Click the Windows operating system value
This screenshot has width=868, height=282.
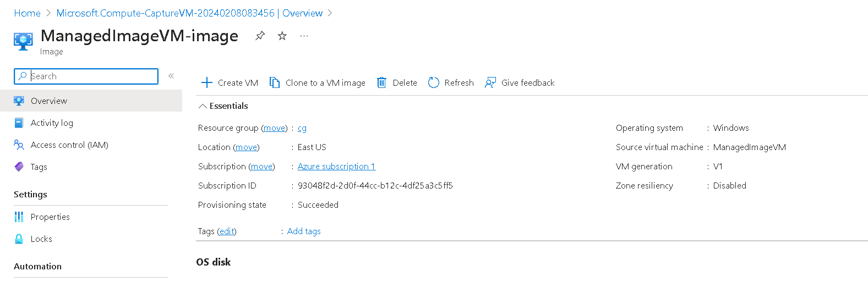pos(731,128)
